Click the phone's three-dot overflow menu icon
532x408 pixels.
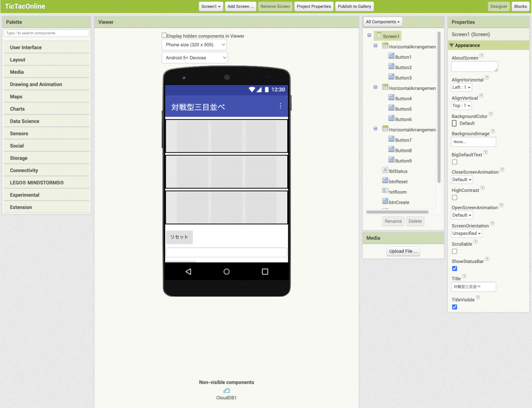(280, 106)
